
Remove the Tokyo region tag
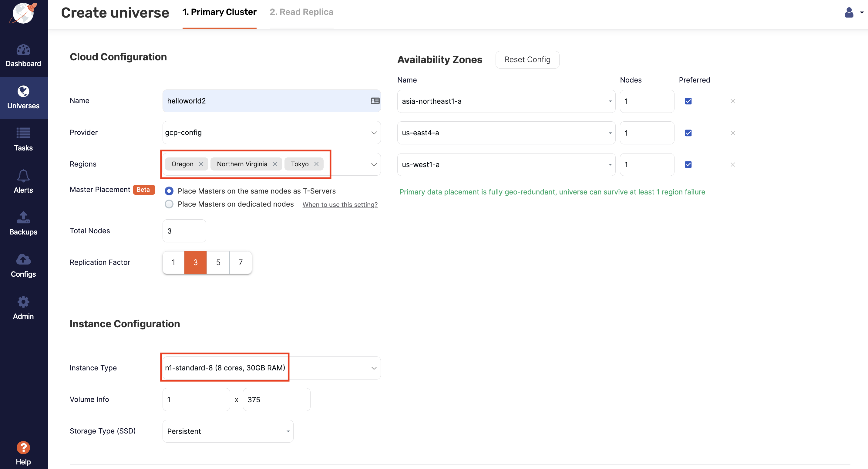pyautogui.click(x=316, y=164)
